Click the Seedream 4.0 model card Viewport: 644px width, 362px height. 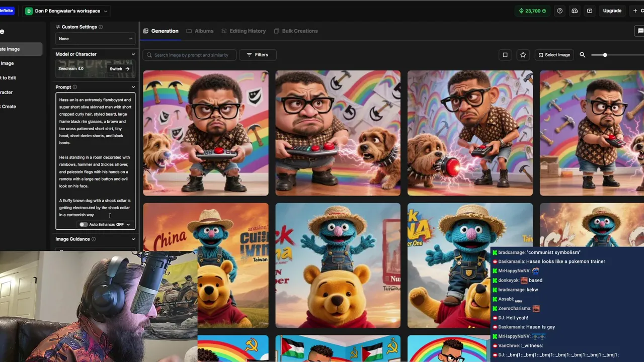click(95, 69)
